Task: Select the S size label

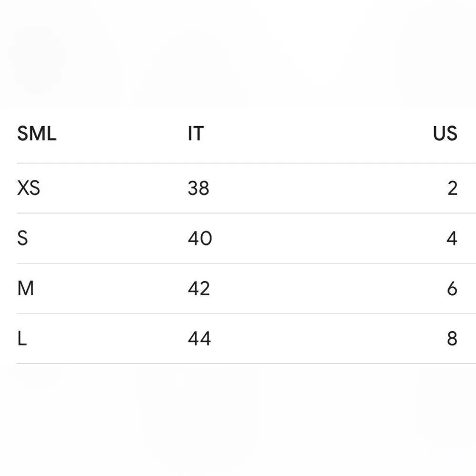Action: (x=22, y=238)
